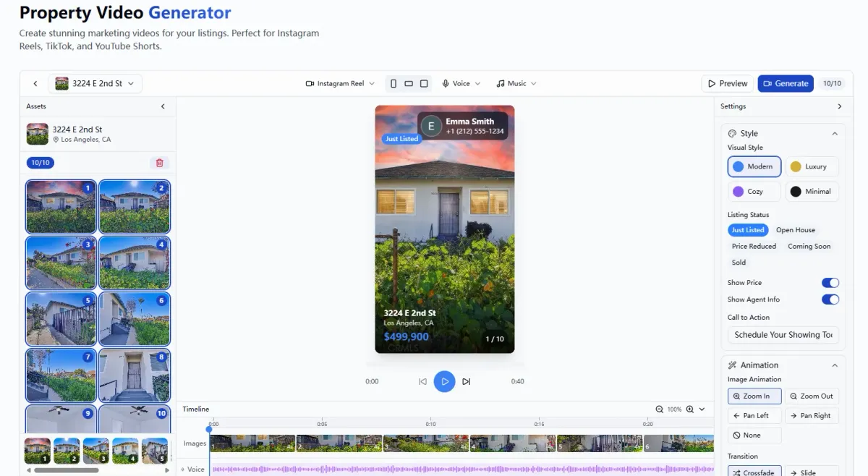868x476 pixels.
Task: Select the Luxury visual style
Action: click(811, 166)
